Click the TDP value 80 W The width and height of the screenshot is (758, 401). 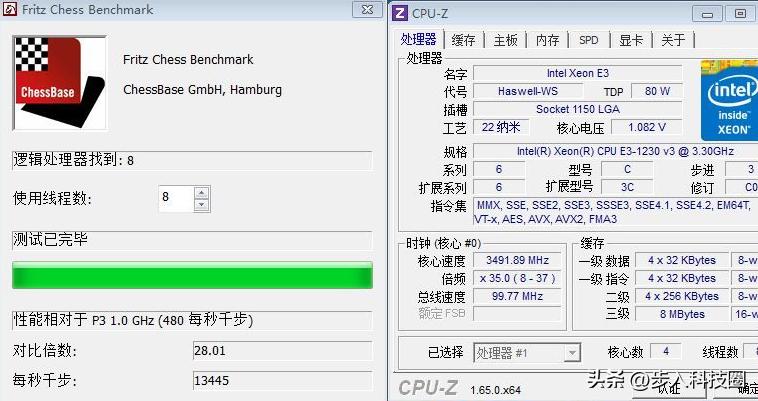click(657, 91)
